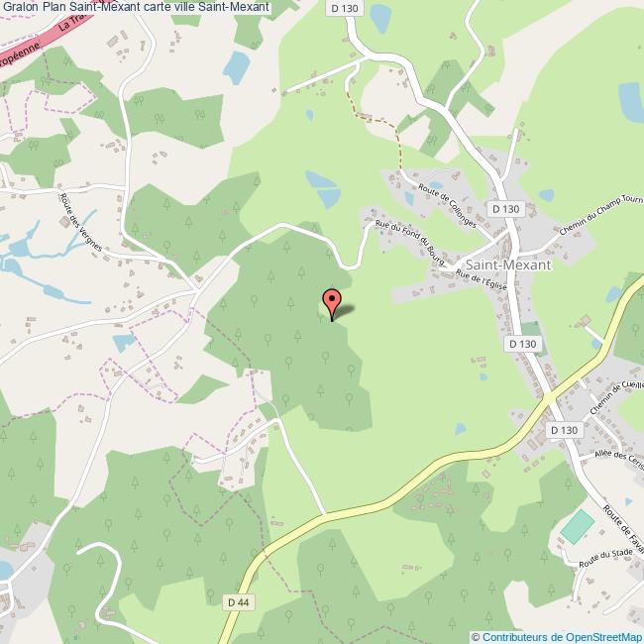
Task: Click the Allée des Ceris street label
Action: click(x=619, y=459)
